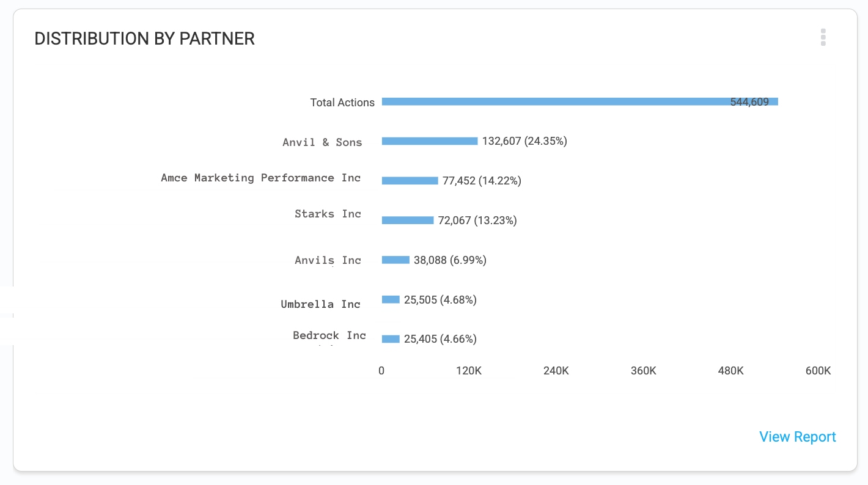868x485 pixels.
Task: Select the 38,088 (6.99%) value label
Action: (450, 260)
